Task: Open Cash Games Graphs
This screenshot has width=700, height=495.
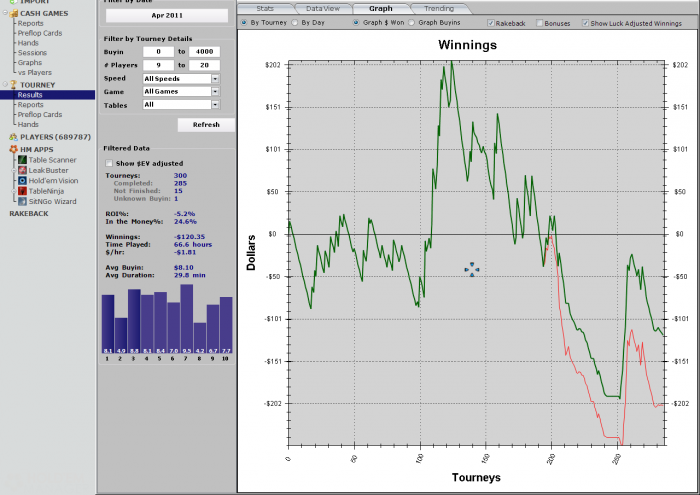Action: (30, 62)
